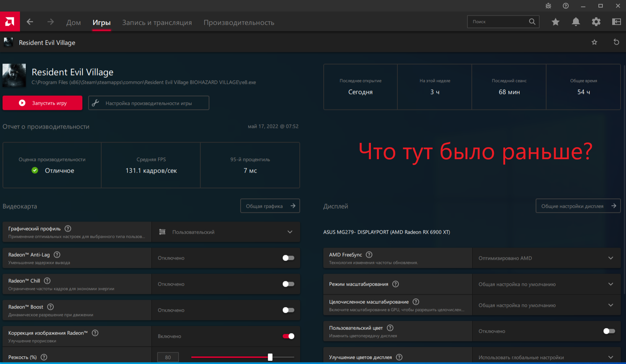Go back with the left arrow

30,22
